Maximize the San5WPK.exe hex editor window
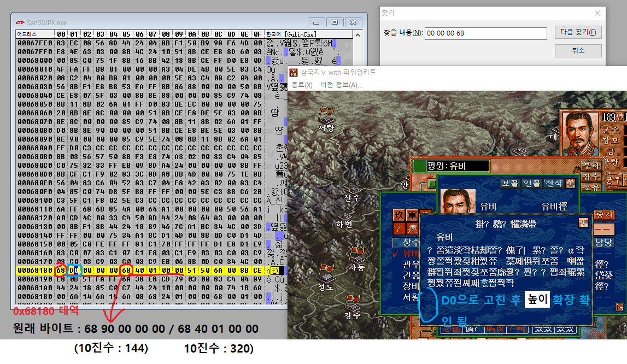 pyautogui.click(x=335, y=22)
